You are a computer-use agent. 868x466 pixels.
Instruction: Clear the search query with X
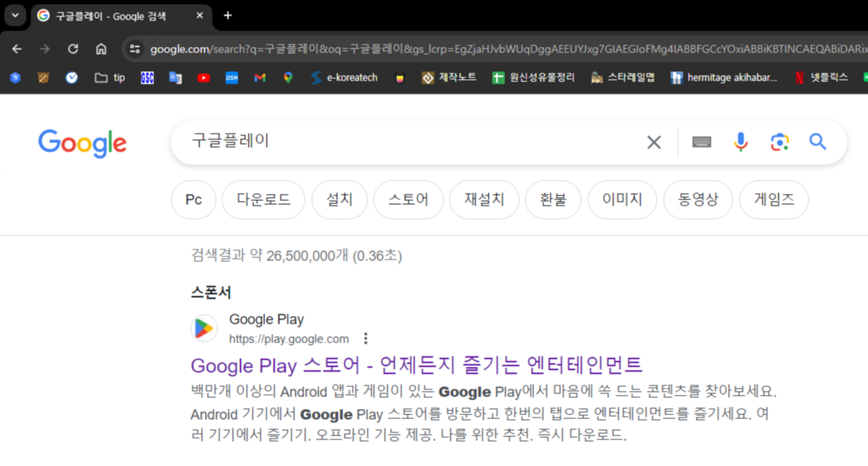click(x=654, y=142)
